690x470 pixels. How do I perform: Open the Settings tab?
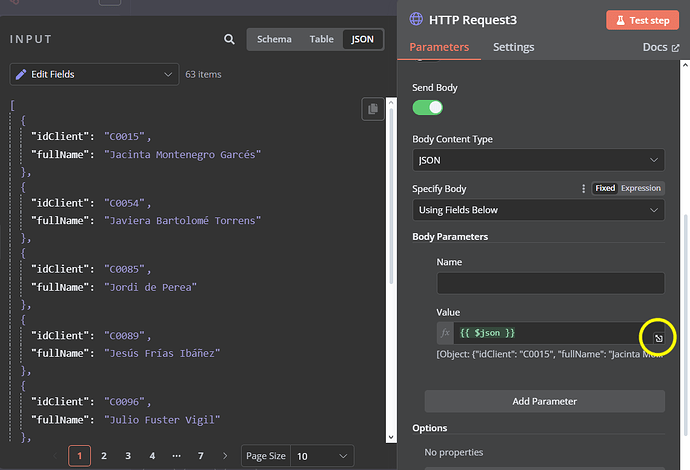point(513,47)
